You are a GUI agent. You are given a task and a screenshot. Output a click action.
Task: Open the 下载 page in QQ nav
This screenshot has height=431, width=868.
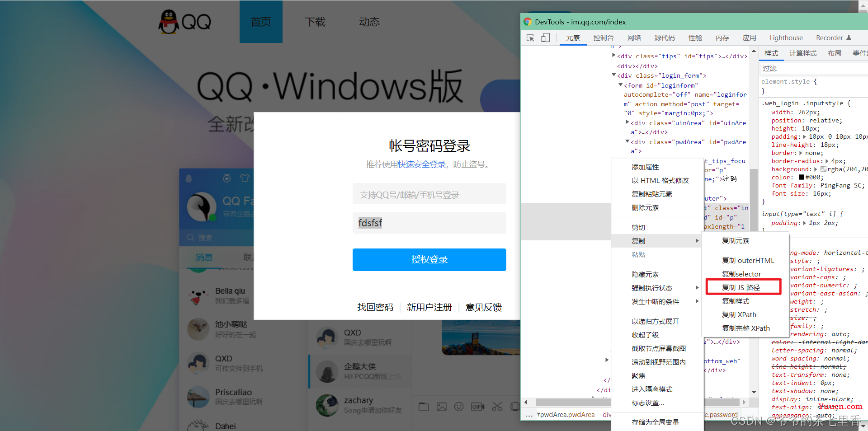[x=315, y=22]
